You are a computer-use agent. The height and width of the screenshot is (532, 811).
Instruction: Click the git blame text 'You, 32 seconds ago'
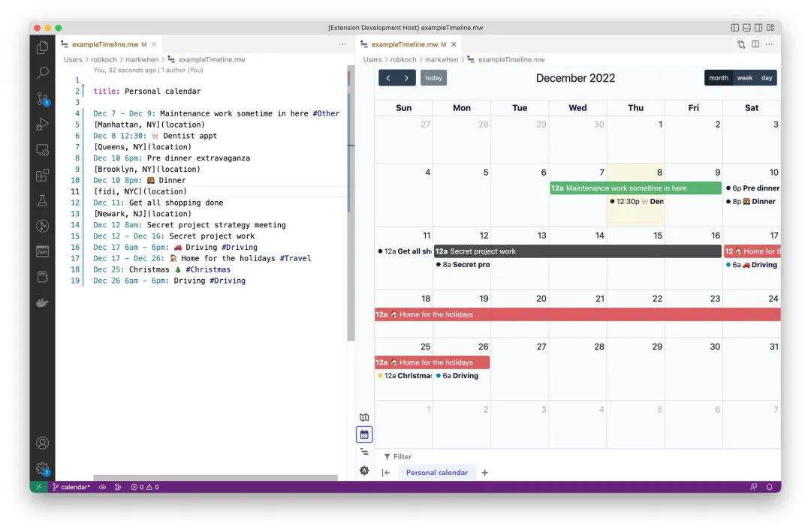(125, 71)
